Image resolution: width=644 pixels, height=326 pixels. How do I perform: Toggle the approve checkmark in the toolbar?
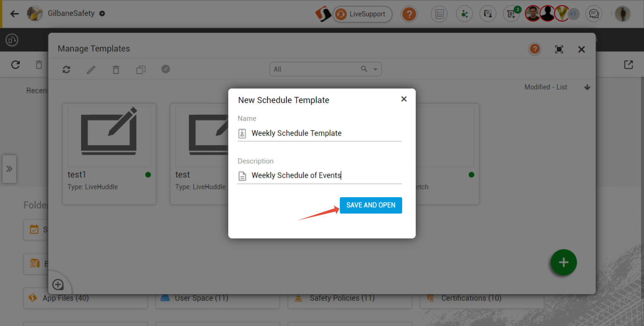coord(166,69)
